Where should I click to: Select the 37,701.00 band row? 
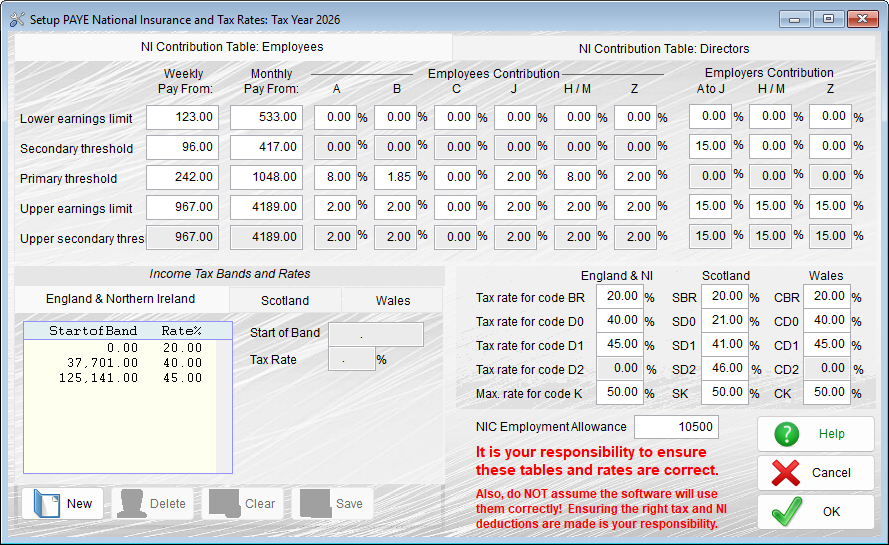pos(120,363)
